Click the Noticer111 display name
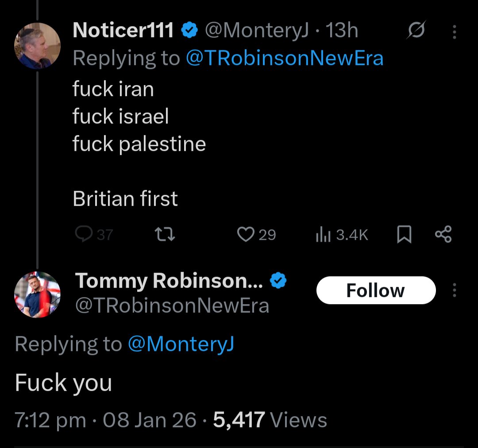Viewport: 478px width, 448px height. pyautogui.click(x=123, y=31)
